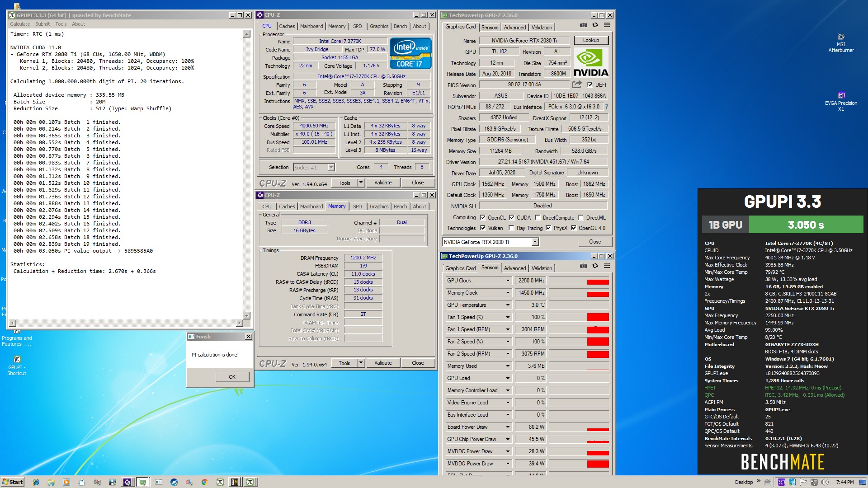Image resolution: width=868 pixels, height=488 pixels.
Task: Toggle the PhysX checkbox
Action: click(x=548, y=228)
